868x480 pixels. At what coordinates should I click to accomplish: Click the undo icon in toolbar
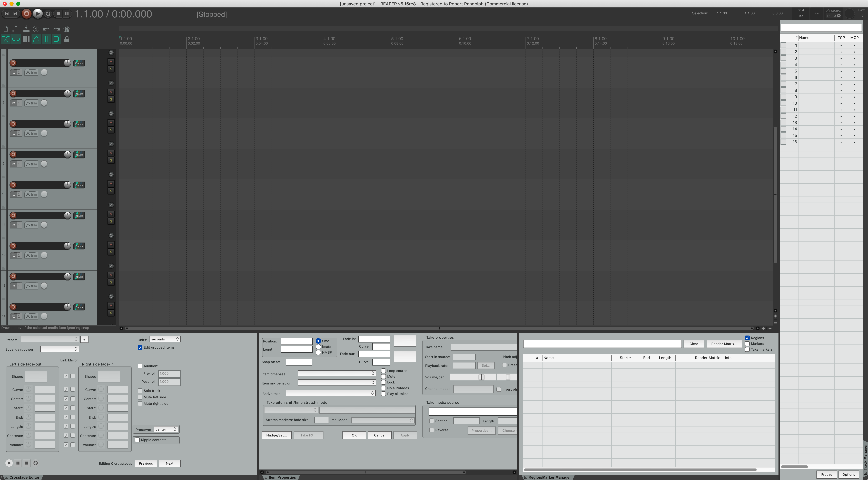(x=46, y=29)
